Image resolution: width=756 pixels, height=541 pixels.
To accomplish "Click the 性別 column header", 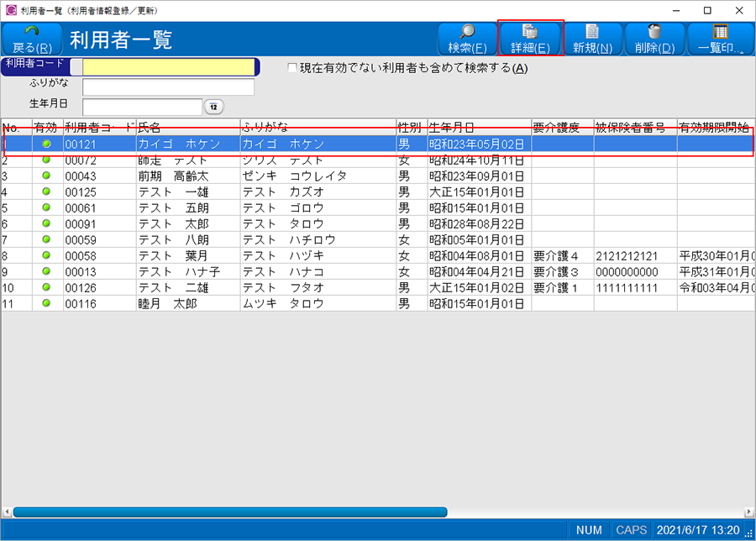I will pyautogui.click(x=411, y=128).
